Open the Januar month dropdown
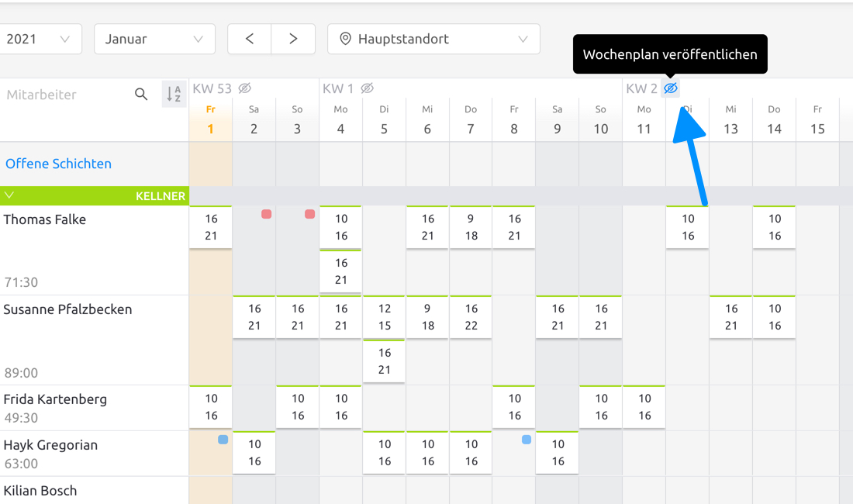The width and height of the screenshot is (853, 504). pyautogui.click(x=154, y=38)
